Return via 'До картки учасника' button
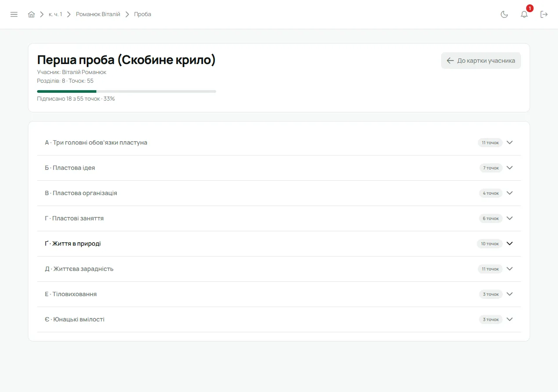The image size is (558, 392). [x=481, y=61]
